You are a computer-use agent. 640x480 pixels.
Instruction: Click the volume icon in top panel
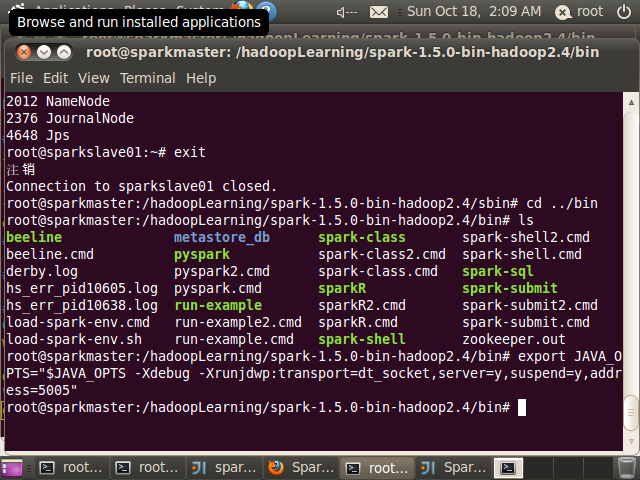point(346,12)
